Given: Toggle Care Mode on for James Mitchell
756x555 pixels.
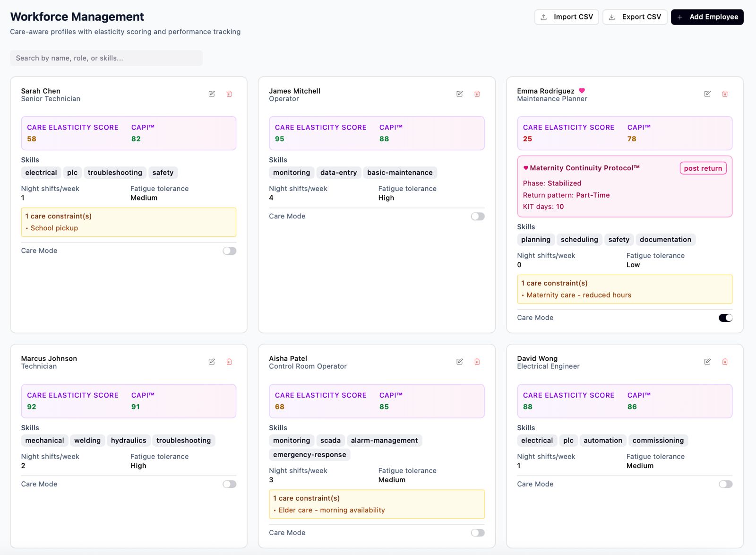Looking at the screenshot, I should pos(478,217).
